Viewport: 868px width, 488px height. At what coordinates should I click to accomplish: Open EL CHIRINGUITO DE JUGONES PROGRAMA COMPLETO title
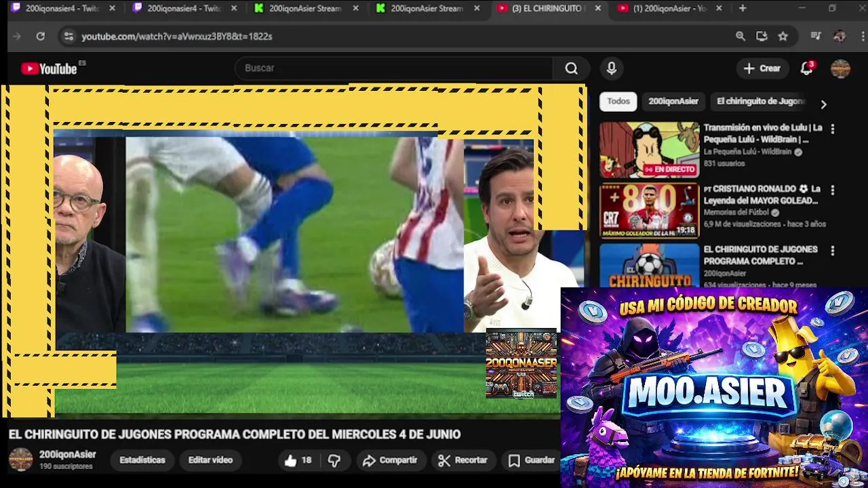(x=761, y=256)
